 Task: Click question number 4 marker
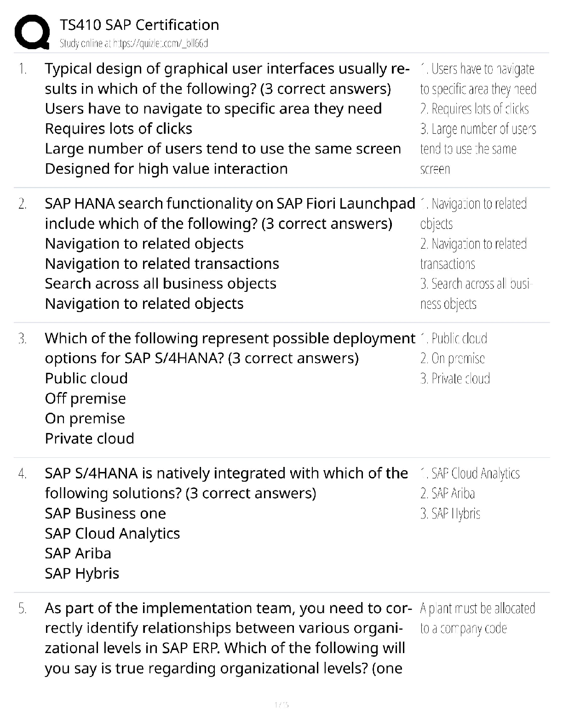coord(23,474)
